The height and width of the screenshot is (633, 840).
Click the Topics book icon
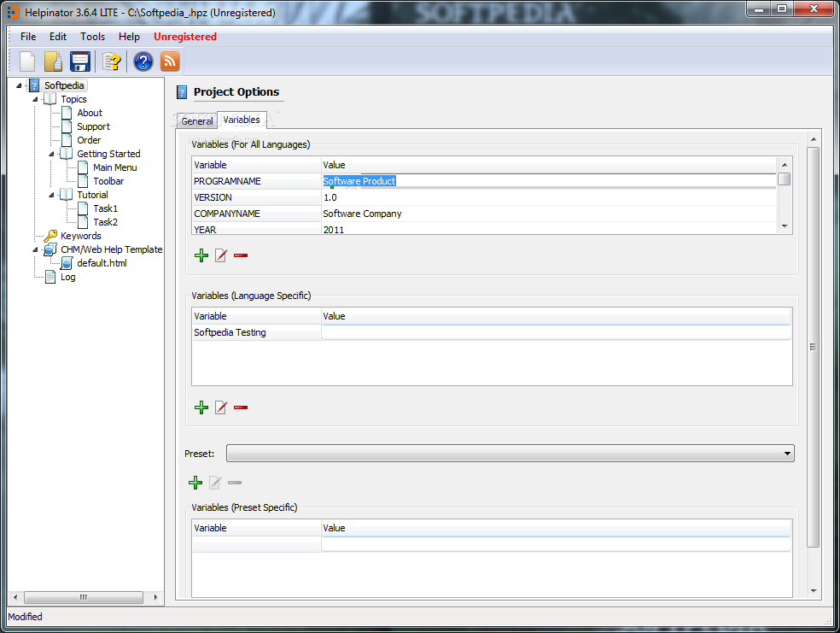pyautogui.click(x=50, y=99)
